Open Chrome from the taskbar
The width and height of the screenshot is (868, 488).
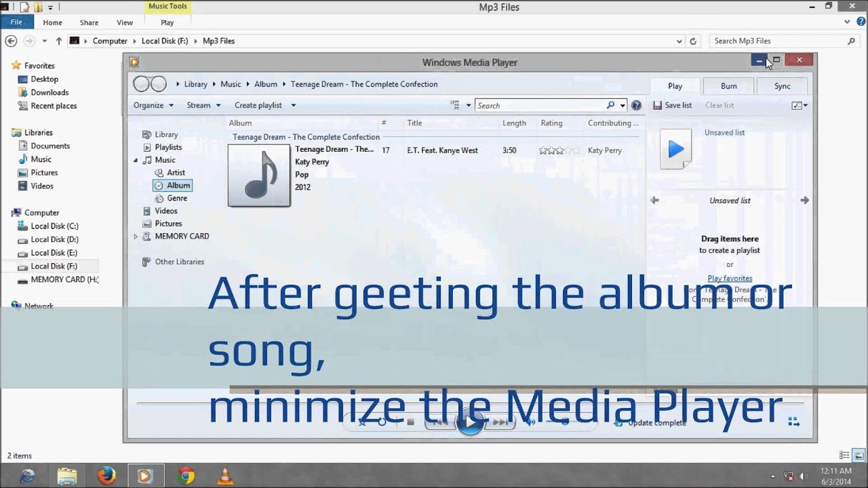pyautogui.click(x=186, y=476)
